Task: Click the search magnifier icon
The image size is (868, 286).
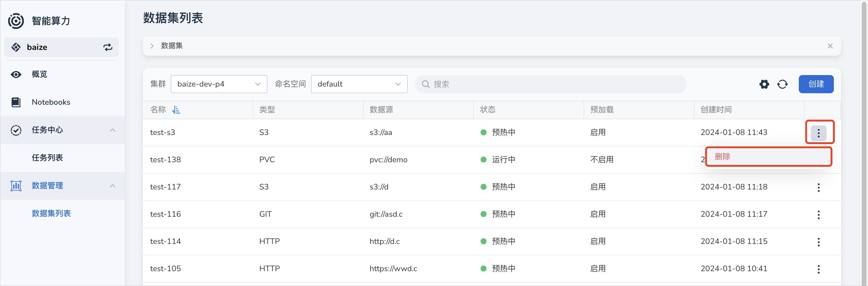Action: pos(426,84)
